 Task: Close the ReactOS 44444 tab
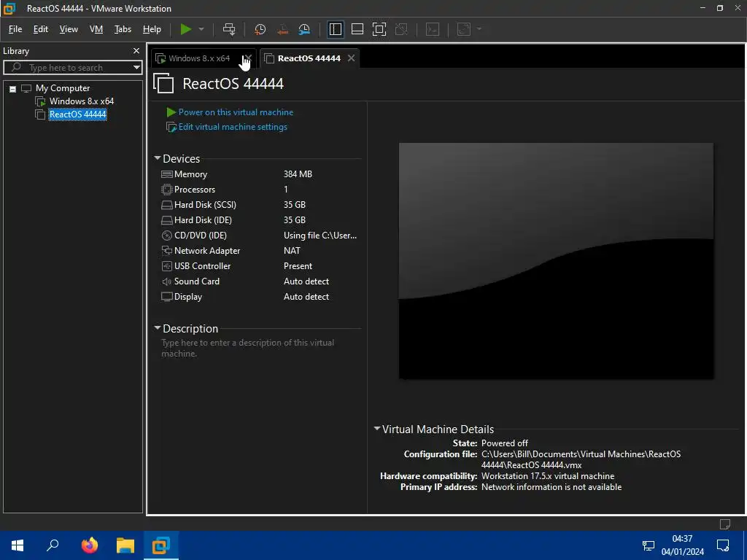coord(351,58)
